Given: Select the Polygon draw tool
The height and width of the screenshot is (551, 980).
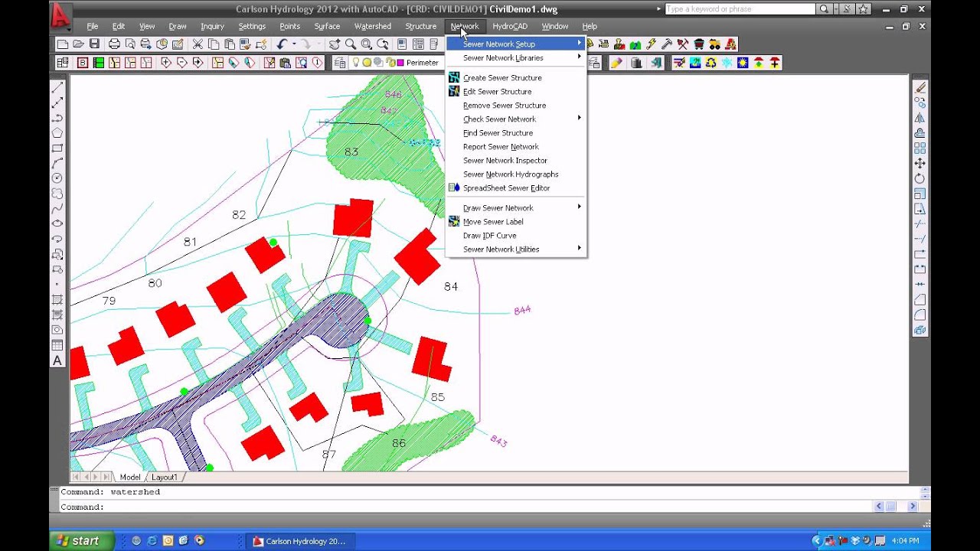Looking at the screenshot, I should click(57, 132).
